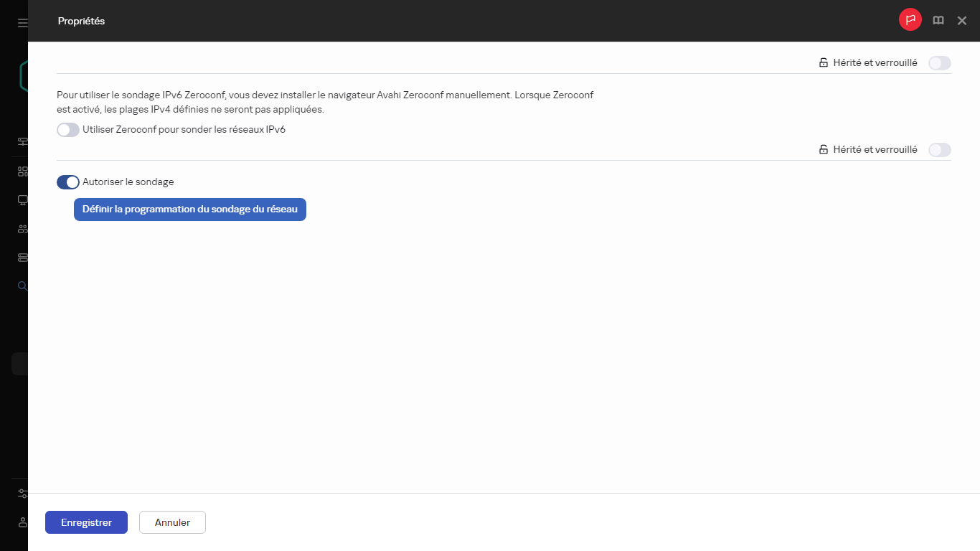
Task: Click the Propriétés panel title
Action: [81, 22]
